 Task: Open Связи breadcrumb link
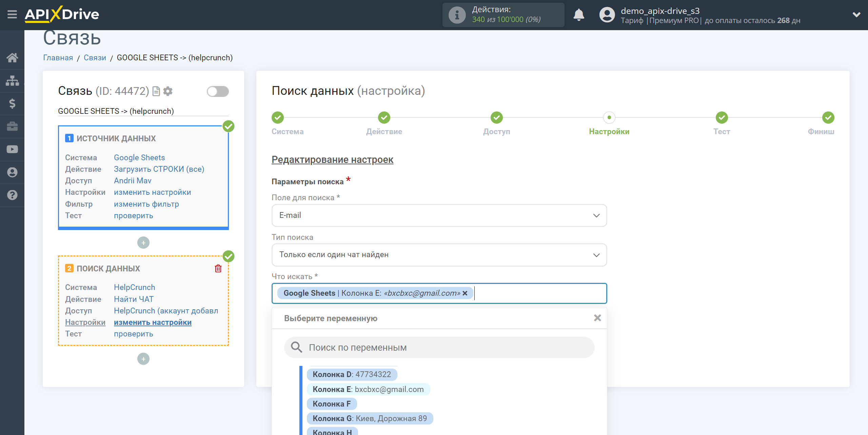[x=95, y=58]
